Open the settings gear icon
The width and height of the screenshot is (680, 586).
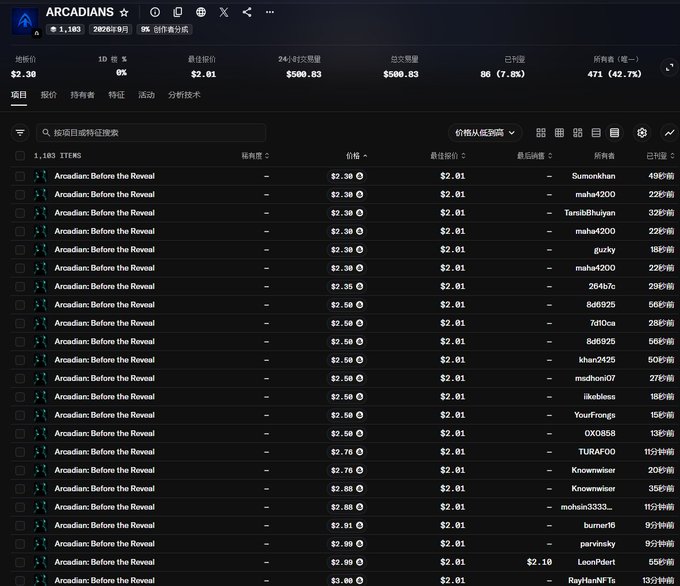point(642,133)
